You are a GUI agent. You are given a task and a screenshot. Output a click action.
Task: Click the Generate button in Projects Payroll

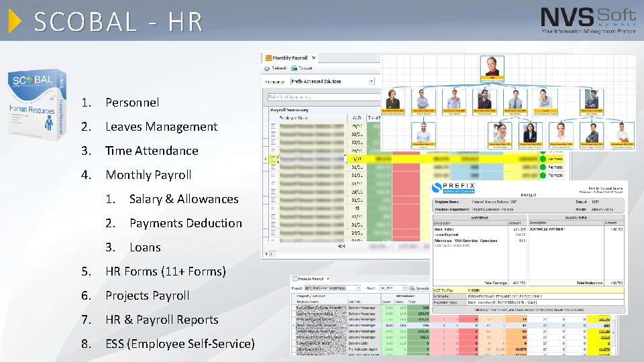[419, 288]
